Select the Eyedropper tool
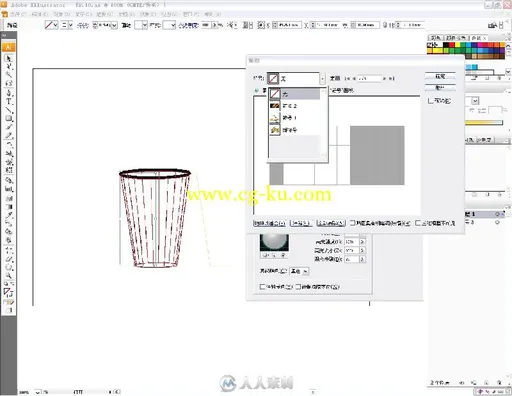The image size is (512, 396). point(8,215)
